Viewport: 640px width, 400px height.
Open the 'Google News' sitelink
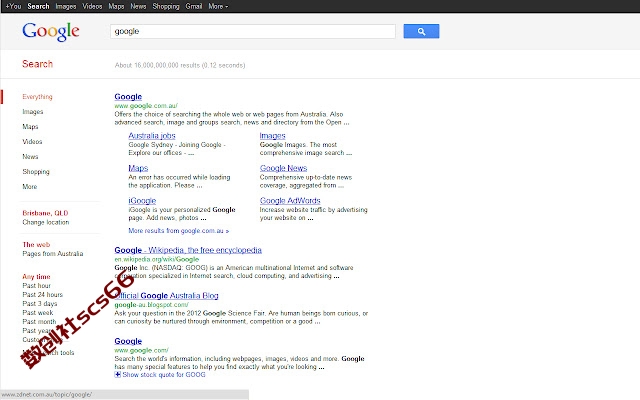283,168
